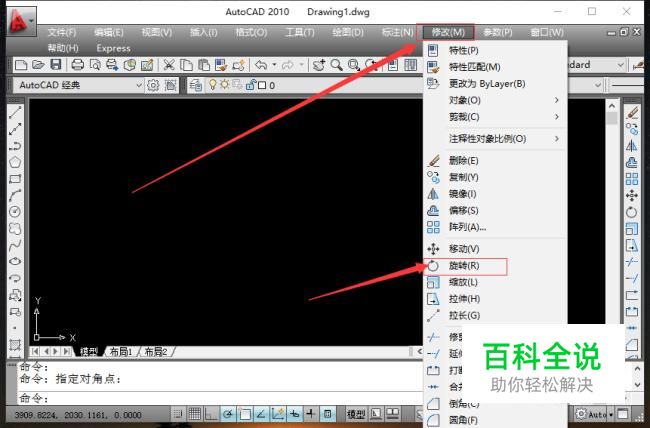Click the Undo arrow icon

[261, 65]
